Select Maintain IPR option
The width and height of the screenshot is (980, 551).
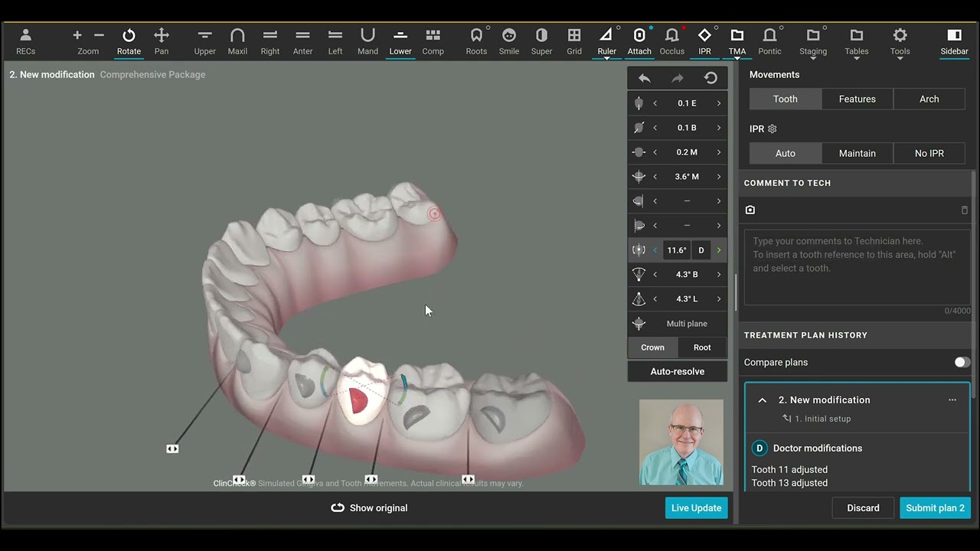pos(857,153)
